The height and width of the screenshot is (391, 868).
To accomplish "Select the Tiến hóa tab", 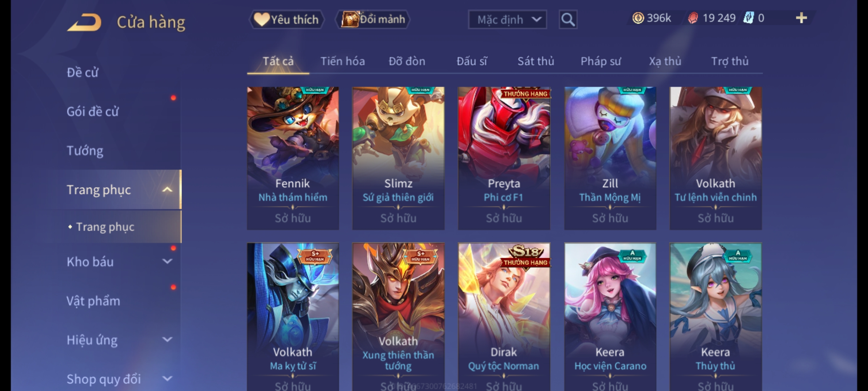I will click(x=342, y=61).
